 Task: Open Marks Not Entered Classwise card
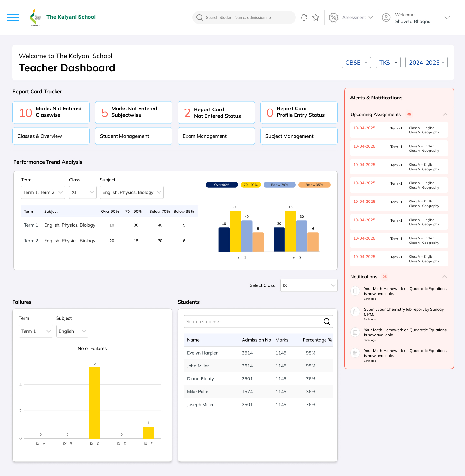(x=51, y=112)
